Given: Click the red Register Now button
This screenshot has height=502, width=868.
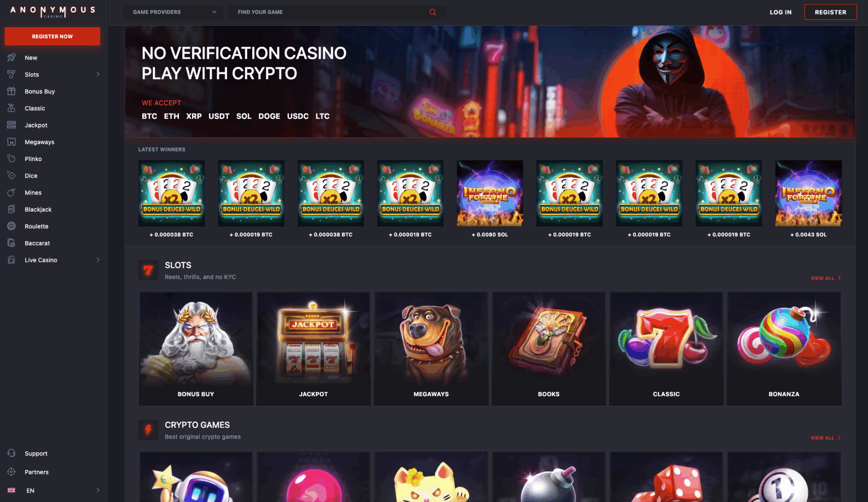Looking at the screenshot, I should (x=52, y=36).
